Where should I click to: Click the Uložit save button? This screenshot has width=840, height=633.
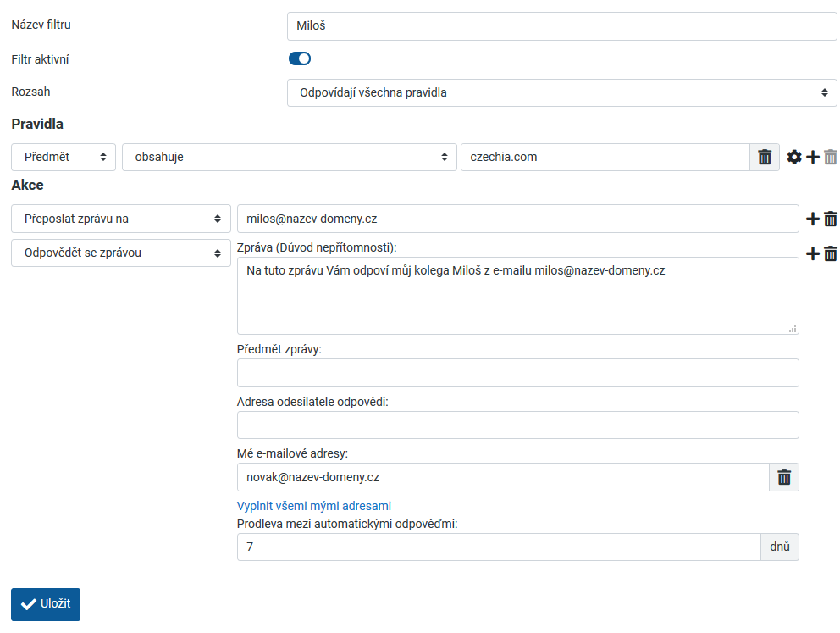[x=46, y=604]
